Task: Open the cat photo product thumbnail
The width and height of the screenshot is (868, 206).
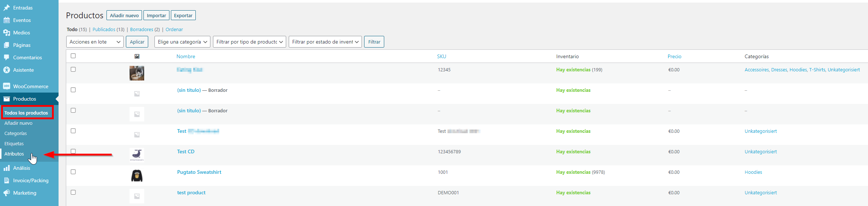Action: pyautogui.click(x=137, y=73)
